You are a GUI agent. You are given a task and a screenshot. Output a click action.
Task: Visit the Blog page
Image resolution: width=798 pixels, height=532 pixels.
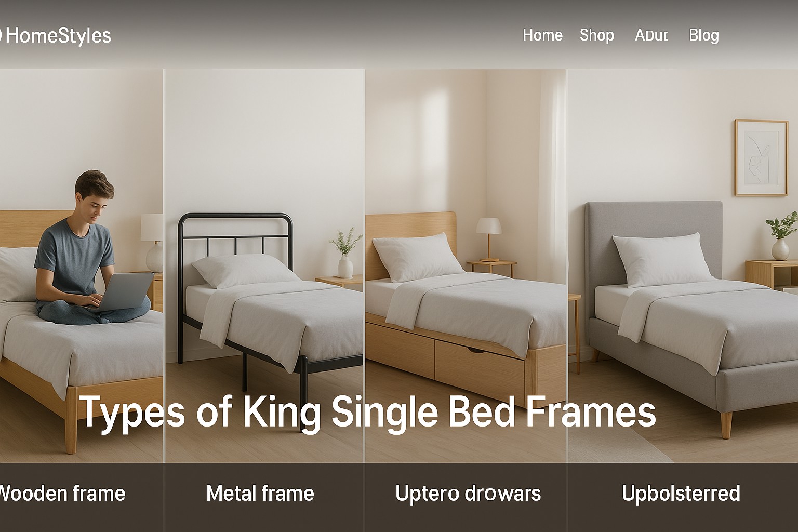(x=704, y=35)
